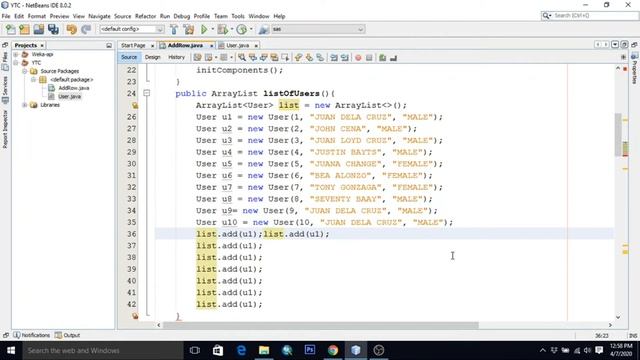Viewport: 640px width, 360px height.
Task: Minimize the Projects window panel
Action: click(109, 45)
